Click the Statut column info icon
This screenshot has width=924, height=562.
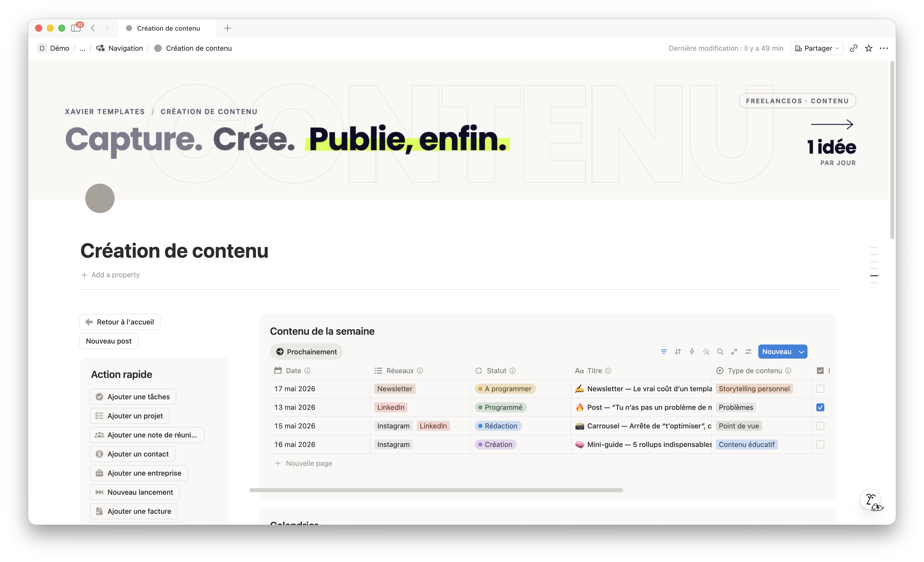pyautogui.click(x=513, y=371)
